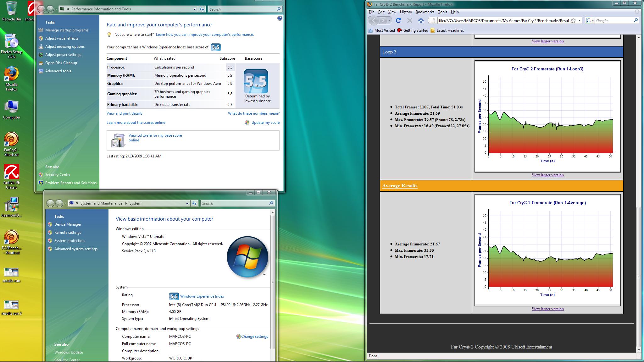Screen dimensions: 644x362
Task: Click 'Advanced system settings' link
Action: click(x=76, y=249)
